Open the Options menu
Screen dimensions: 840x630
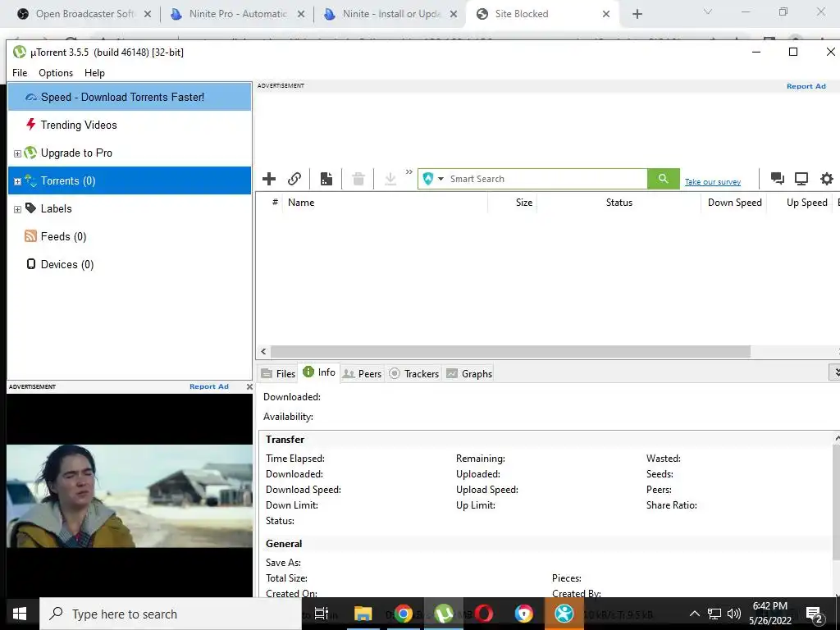click(x=56, y=73)
